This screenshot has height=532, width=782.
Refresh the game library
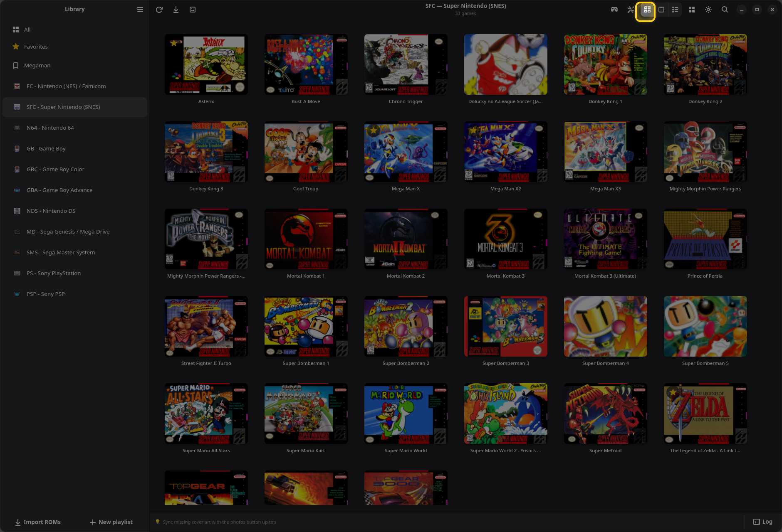click(159, 10)
